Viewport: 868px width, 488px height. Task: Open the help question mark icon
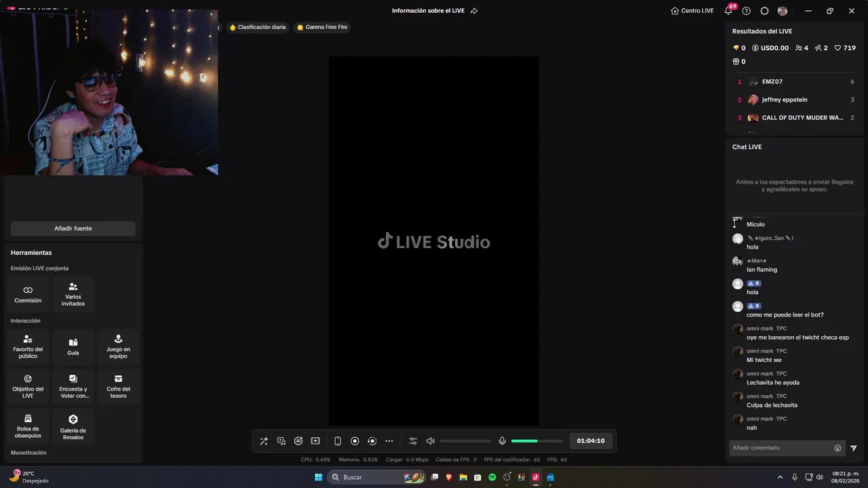(x=747, y=11)
